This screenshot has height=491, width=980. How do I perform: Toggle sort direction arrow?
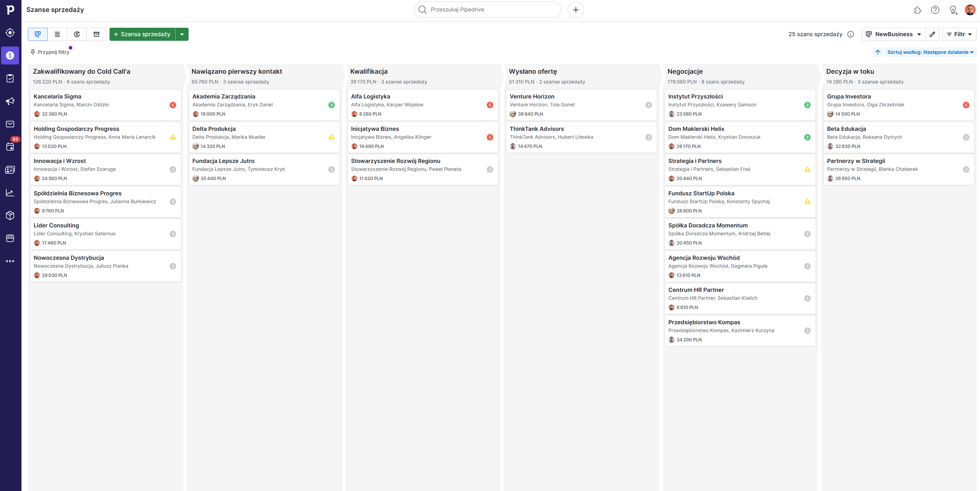[x=878, y=52]
